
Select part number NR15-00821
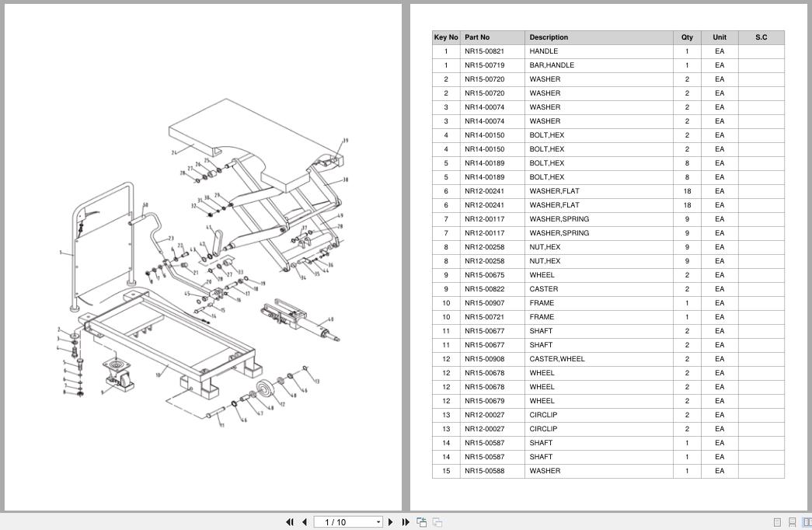(x=484, y=51)
